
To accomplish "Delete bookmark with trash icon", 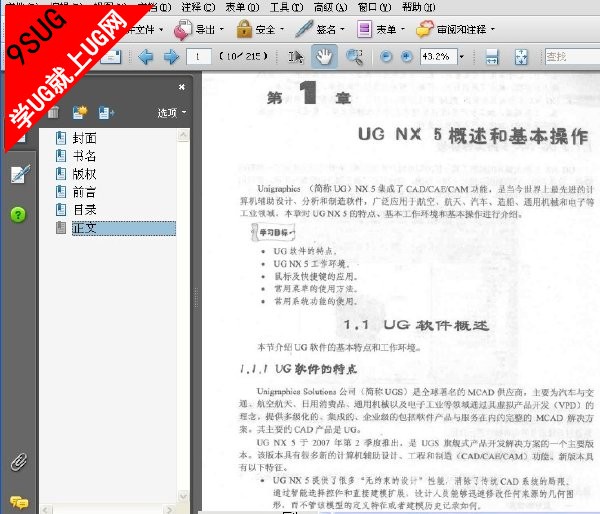I will 54,112.
